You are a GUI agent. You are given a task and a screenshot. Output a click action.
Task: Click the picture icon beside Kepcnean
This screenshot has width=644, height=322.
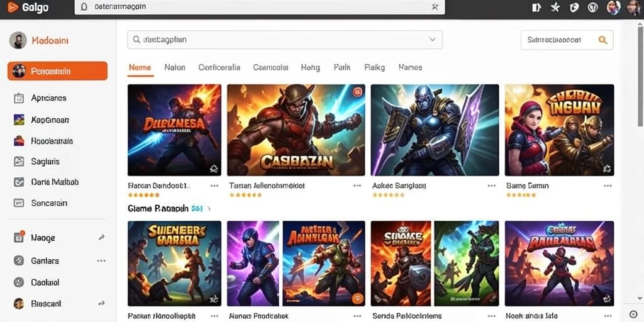click(x=19, y=119)
